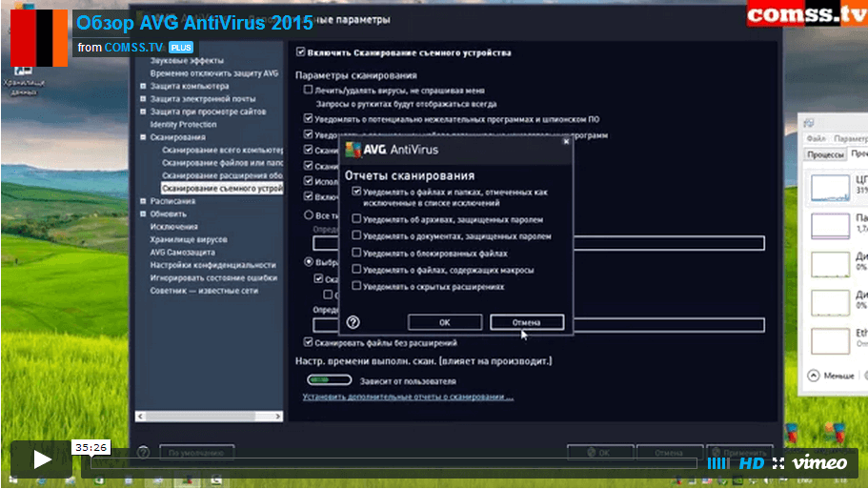Open AVG Самозащита in the settings tree
This screenshot has width=868, height=489.
coord(183,252)
